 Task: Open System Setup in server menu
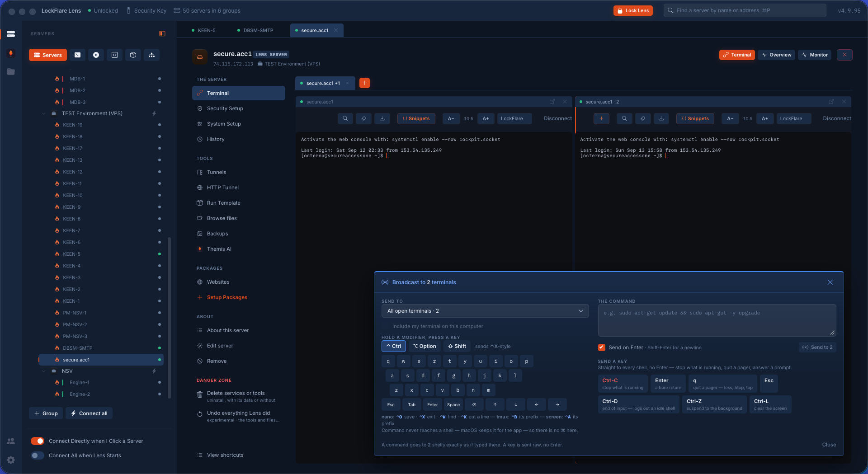pos(239,124)
